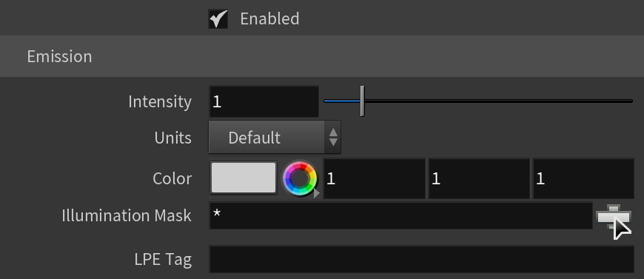Select the red channel Color field

click(x=374, y=178)
